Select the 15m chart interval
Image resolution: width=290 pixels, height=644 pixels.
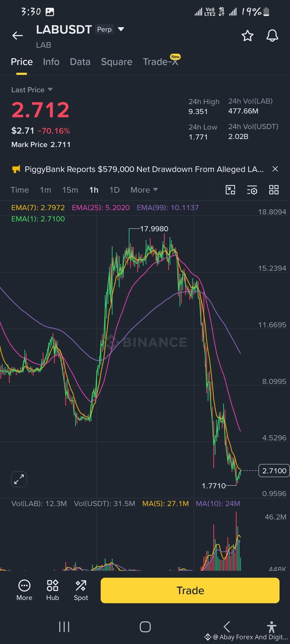70,190
